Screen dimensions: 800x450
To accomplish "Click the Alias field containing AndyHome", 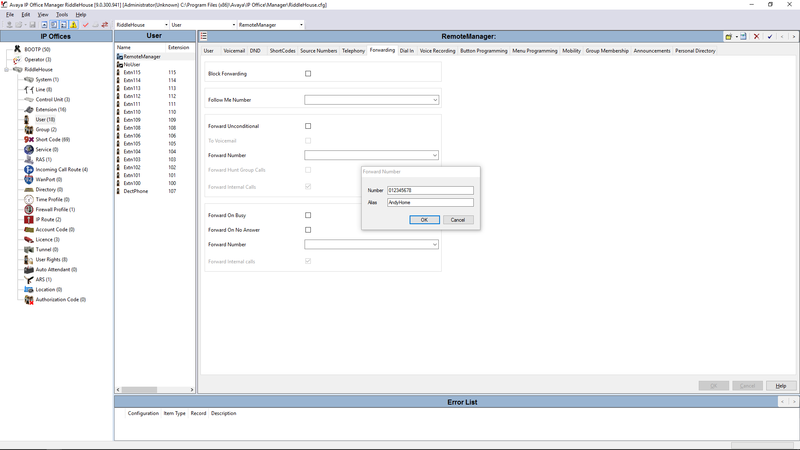I will tap(430, 203).
